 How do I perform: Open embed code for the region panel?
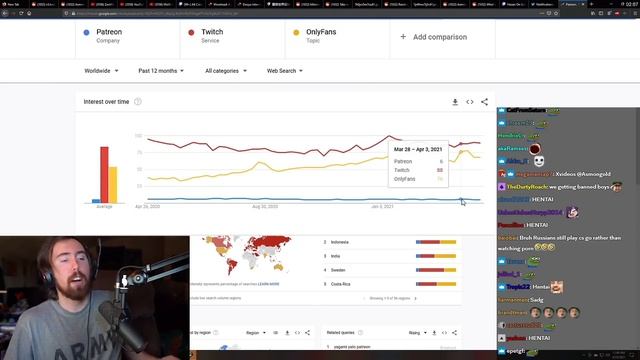[297, 333]
